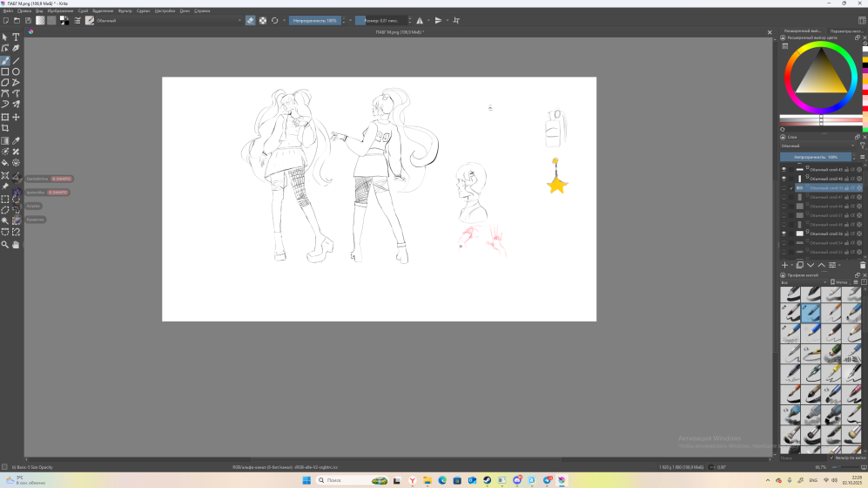Choose the Ellipse shape tool
This screenshot has height=488, width=868.
[16, 71]
